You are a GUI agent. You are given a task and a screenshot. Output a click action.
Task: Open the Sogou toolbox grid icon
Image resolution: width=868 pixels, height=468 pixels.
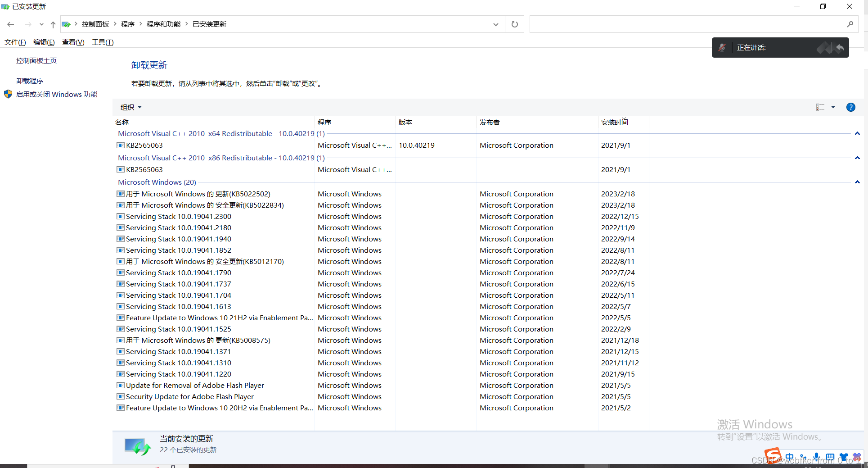(857, 457)
